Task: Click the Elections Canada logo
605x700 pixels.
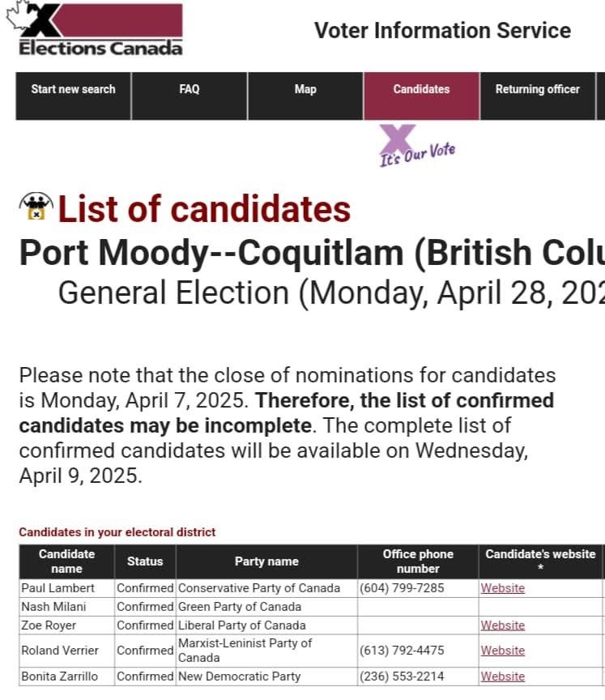Action: [95, 29]
